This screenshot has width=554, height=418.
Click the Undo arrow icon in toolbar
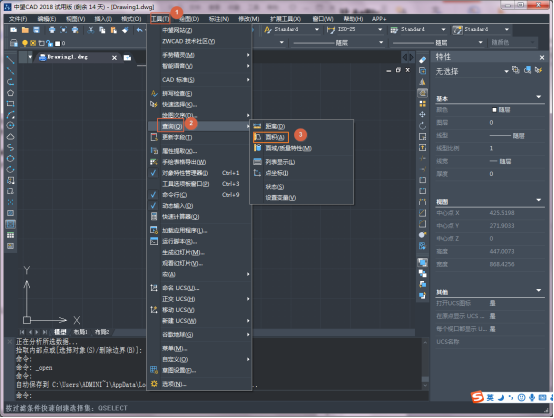point(140,30)
